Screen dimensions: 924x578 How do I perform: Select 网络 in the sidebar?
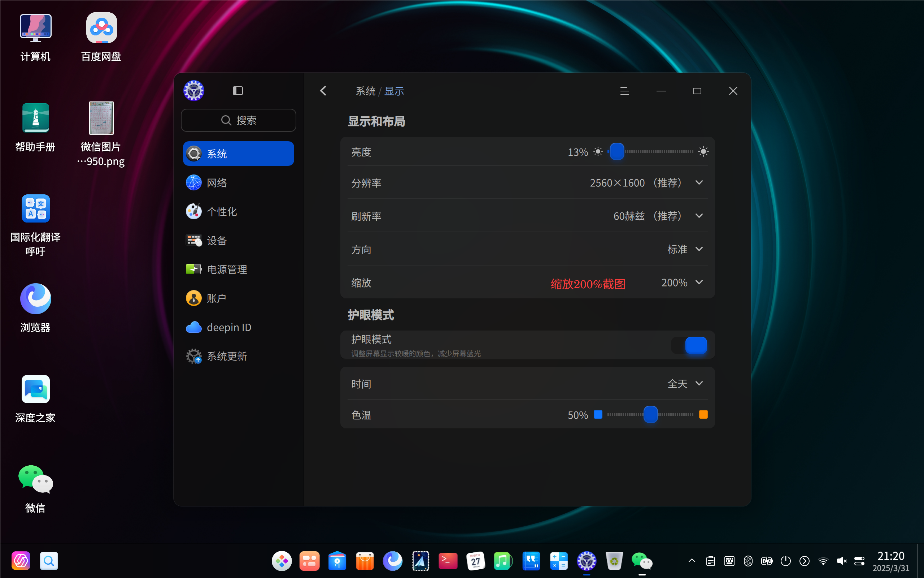pos(238,183)
